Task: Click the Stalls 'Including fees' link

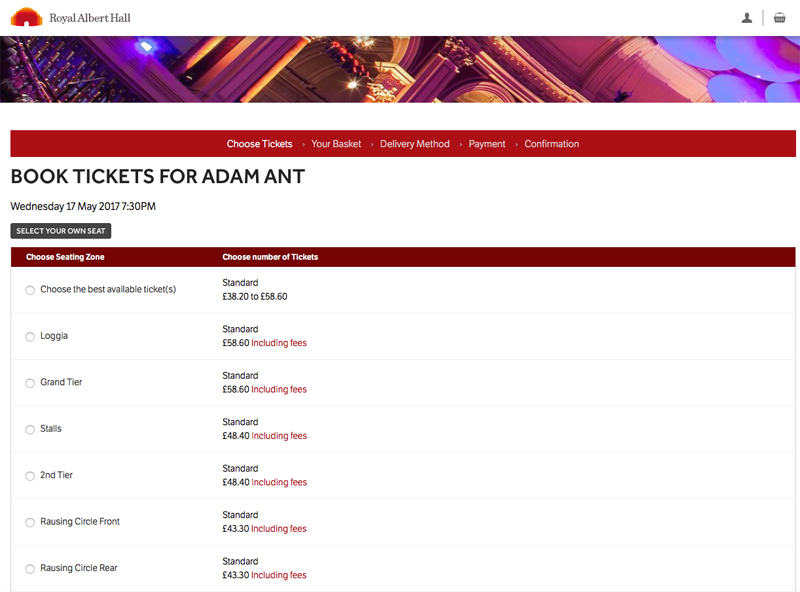Action: pos(279,436)
